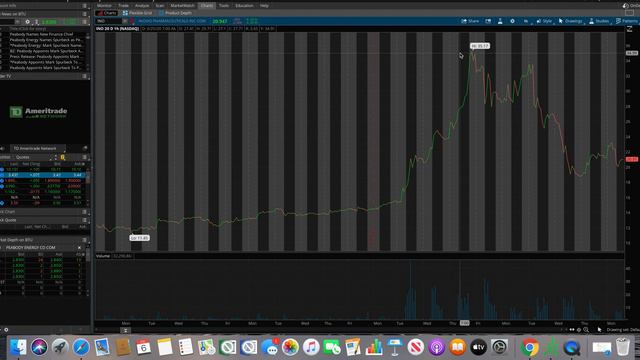640x360 pixels.
Task: Open the chart grid layout icon
Action: 488,21
